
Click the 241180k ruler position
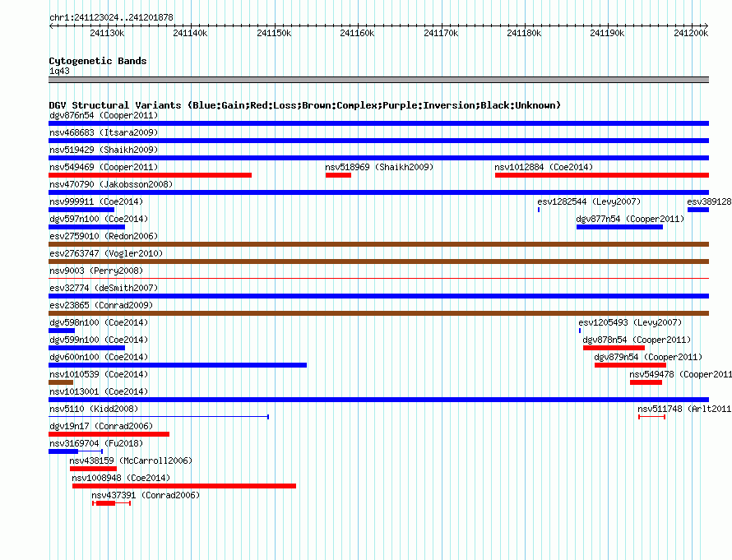pyautogui.click(x=524, y=33)
